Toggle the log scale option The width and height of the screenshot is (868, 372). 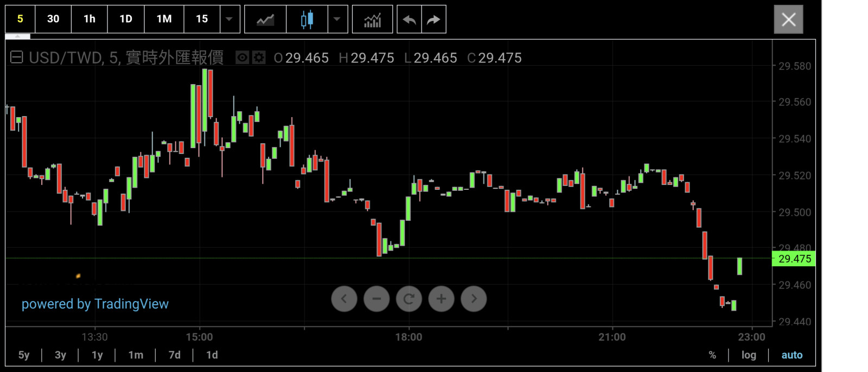click(749, 355)
